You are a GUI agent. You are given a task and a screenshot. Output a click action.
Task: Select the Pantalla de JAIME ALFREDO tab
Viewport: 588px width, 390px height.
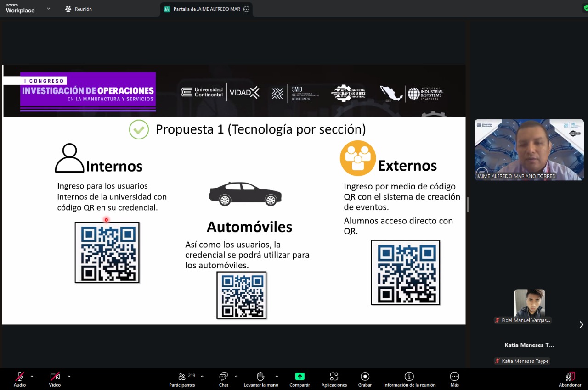[206, 9]
